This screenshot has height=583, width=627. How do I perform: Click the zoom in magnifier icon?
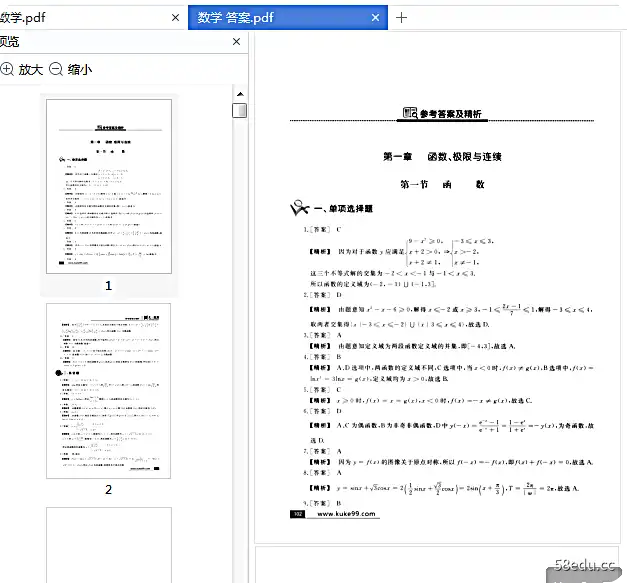coord(7,69)
